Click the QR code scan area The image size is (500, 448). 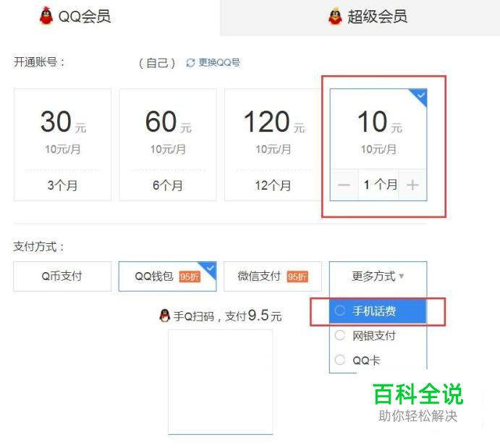point(221,382)
